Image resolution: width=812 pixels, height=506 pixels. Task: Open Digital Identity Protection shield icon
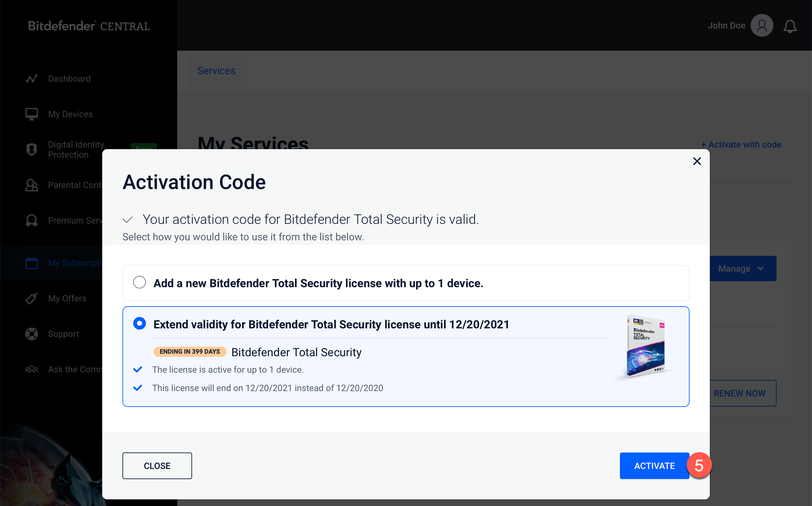click(32, 149)
